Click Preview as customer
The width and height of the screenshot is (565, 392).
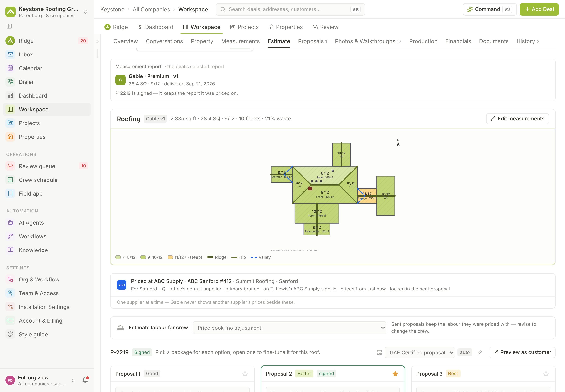point(522,352)
